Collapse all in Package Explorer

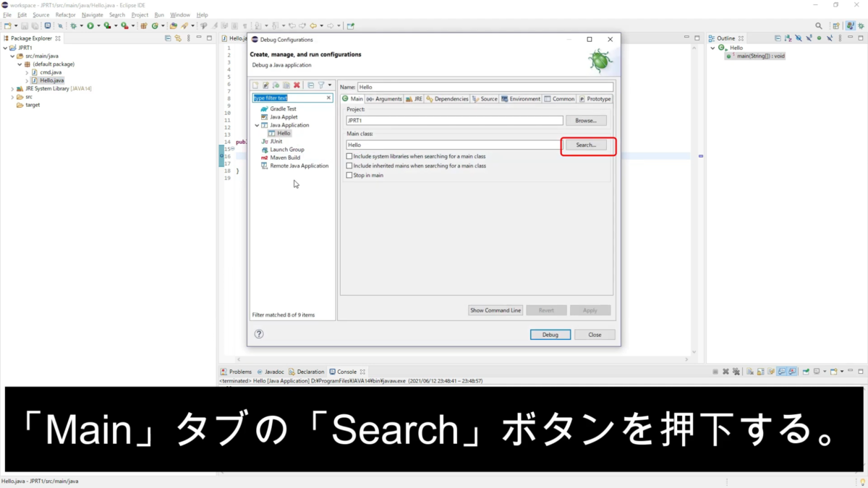[168, 38]
